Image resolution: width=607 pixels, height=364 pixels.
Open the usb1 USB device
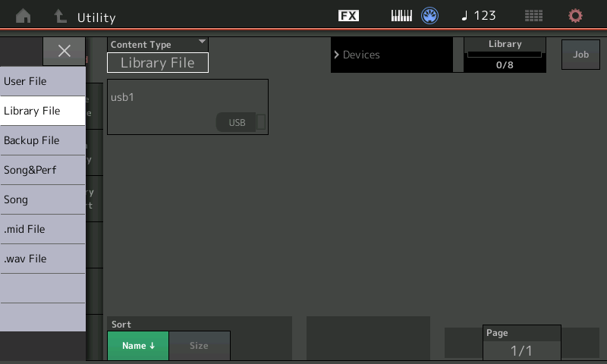[187, 107]
